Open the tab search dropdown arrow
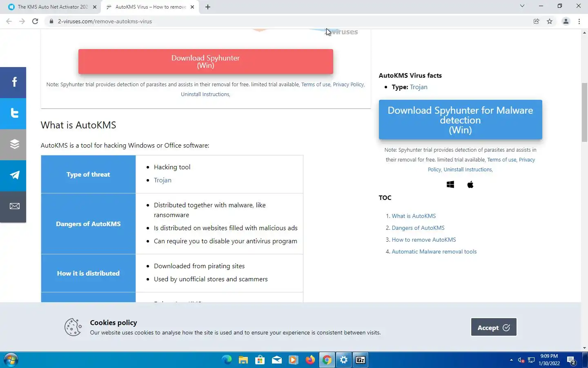The height and width of the screenshot is (368, 588). tap(522, 6)
